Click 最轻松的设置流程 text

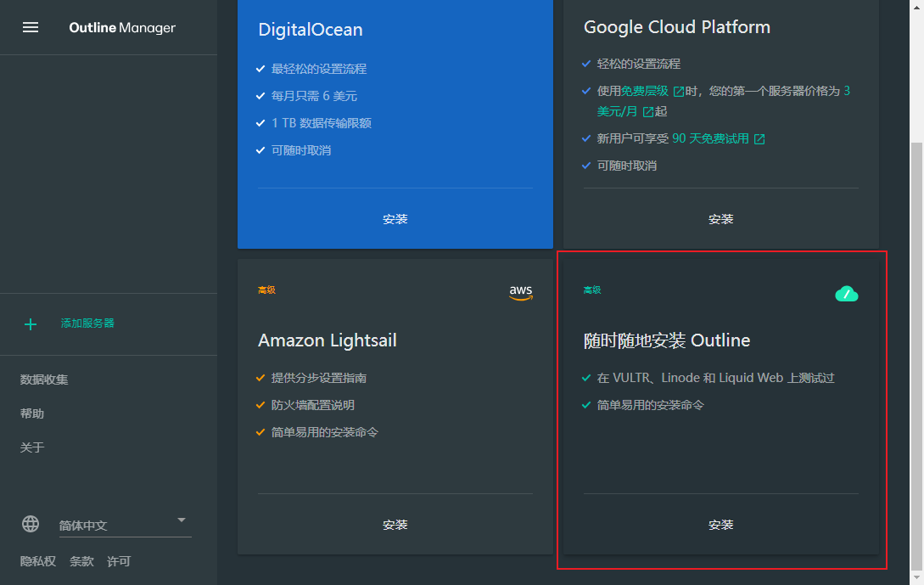[319, 69]
